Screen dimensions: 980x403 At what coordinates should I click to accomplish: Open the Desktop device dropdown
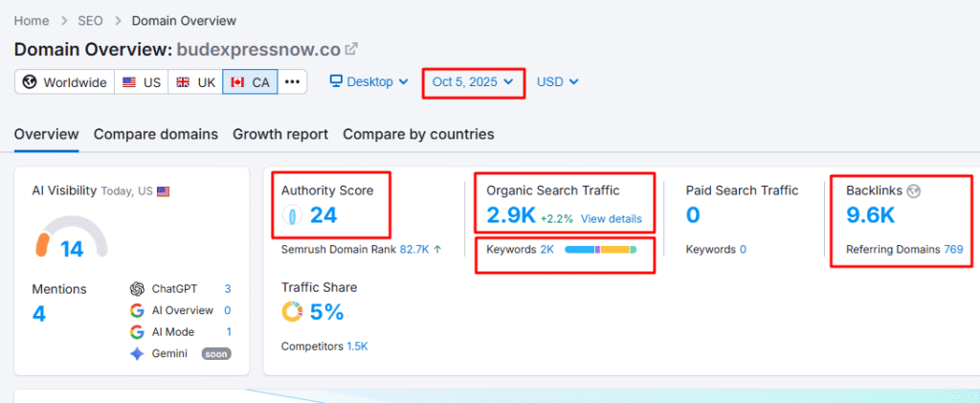coord(368,82)
